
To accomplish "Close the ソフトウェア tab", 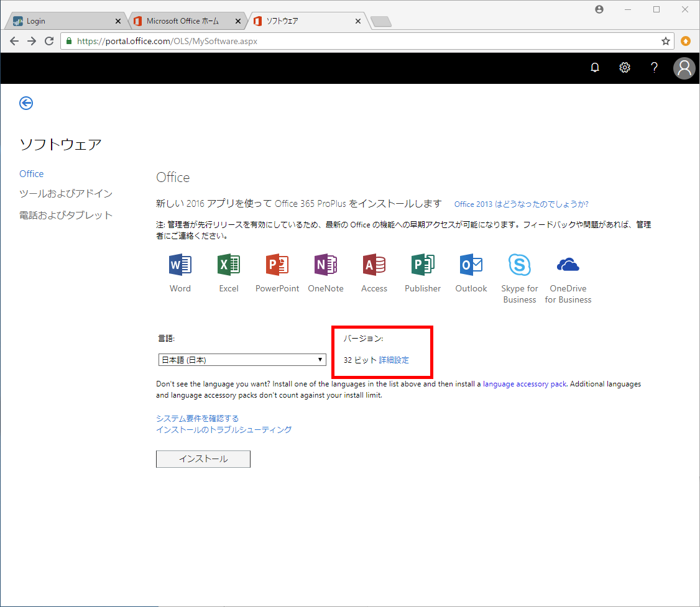I will pyautogui.click(x=358, y=21).
